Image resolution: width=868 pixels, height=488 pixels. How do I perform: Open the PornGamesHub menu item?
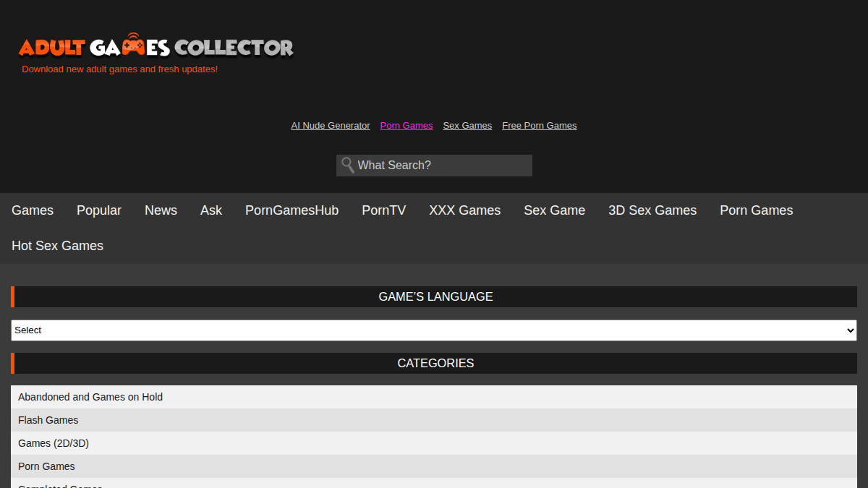[292, 210]
